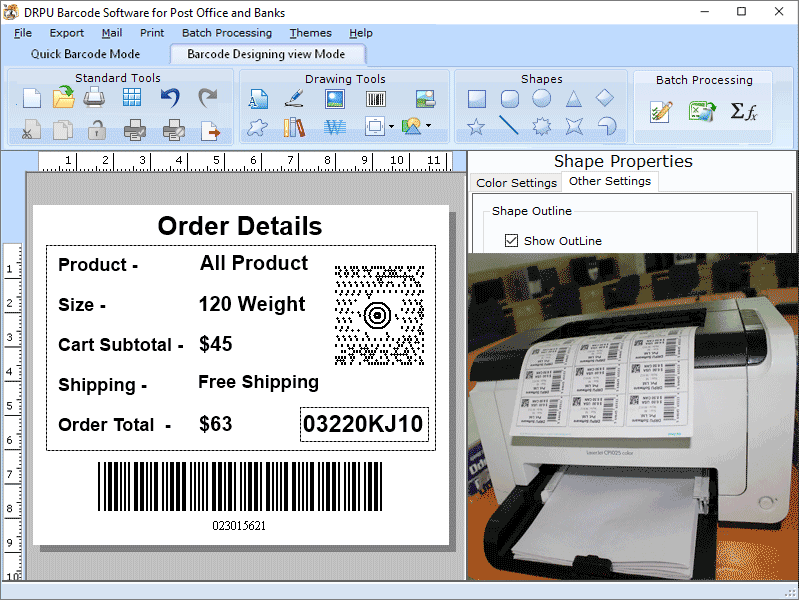Select the Order Details heading on label
The height and width of the screenshot is (600, 799).
[x=239, y=226]
